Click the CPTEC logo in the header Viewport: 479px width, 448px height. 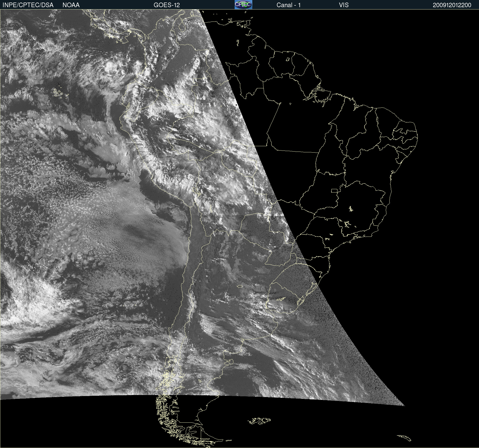point(243,5)
